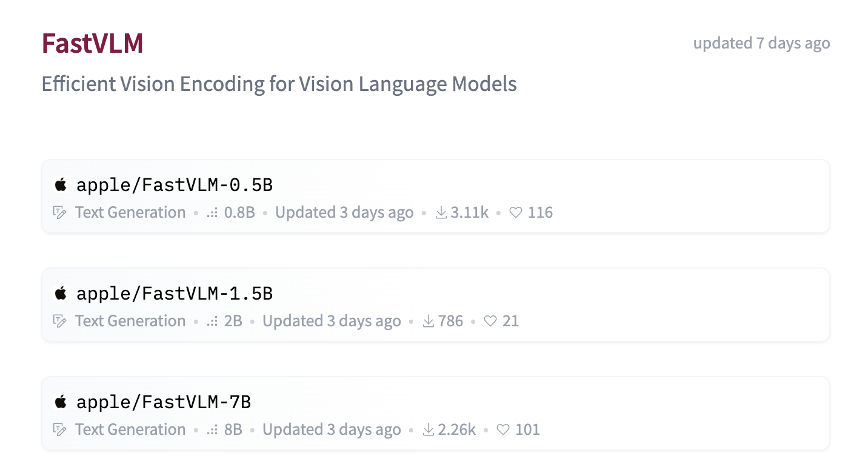Viewport: 868px width, 467px height.
Task: Click the Text Generation icon in FastVLM-7B card
Action: click(x=59, y=430)
